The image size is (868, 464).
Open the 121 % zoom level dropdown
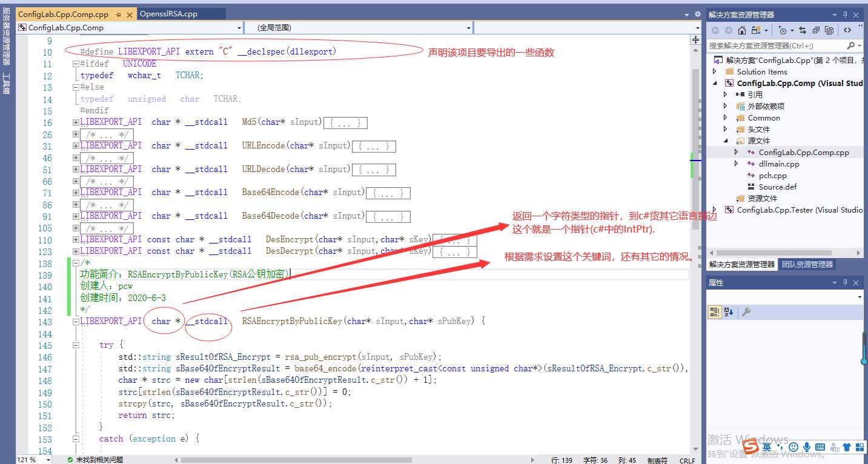tap(48, 460)
